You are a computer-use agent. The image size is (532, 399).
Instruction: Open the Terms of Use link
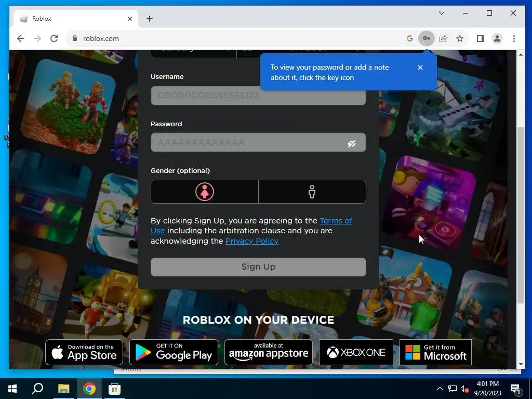(x=251, y=225)
